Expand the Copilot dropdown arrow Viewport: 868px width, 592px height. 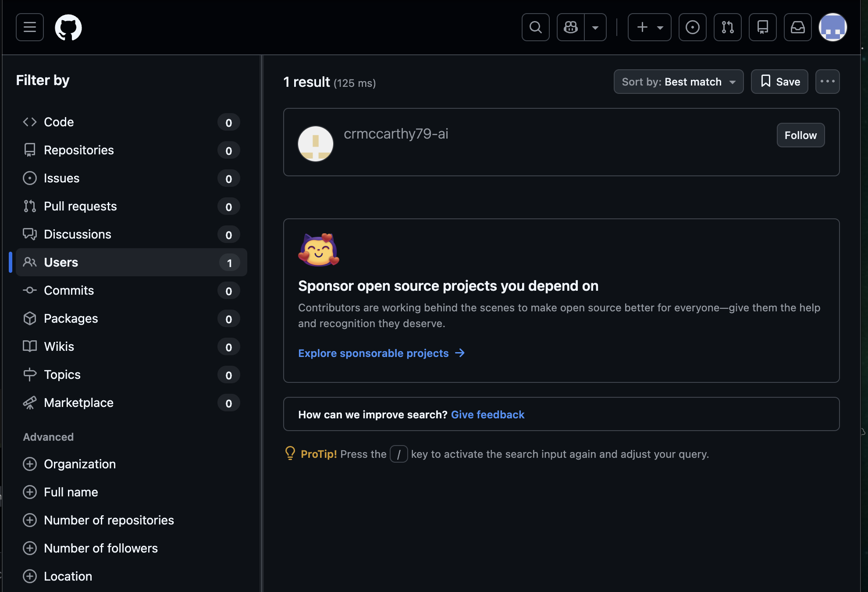[595, 27]
